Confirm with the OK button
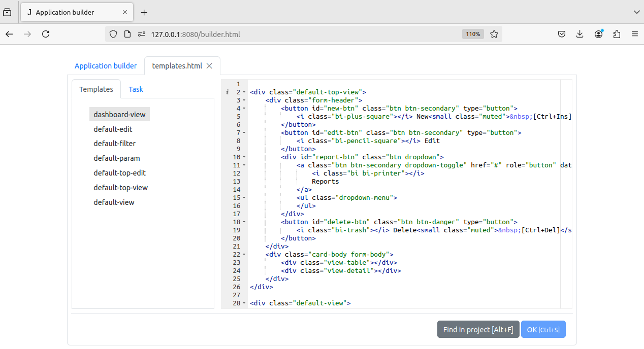The width and height of the screenshot is (644, 349). click(x=543, y=329)
